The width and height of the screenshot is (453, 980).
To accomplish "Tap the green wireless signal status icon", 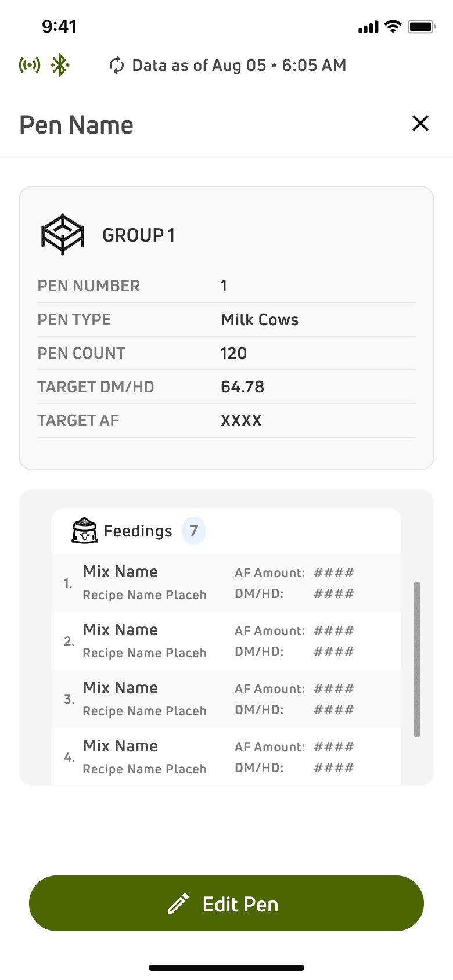I will coord(30,65).
